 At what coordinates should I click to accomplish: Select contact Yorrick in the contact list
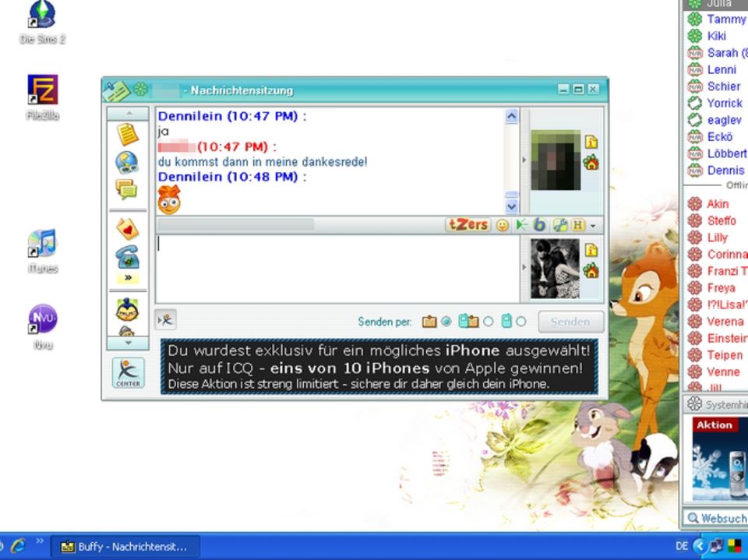click(x=724, y=103)
